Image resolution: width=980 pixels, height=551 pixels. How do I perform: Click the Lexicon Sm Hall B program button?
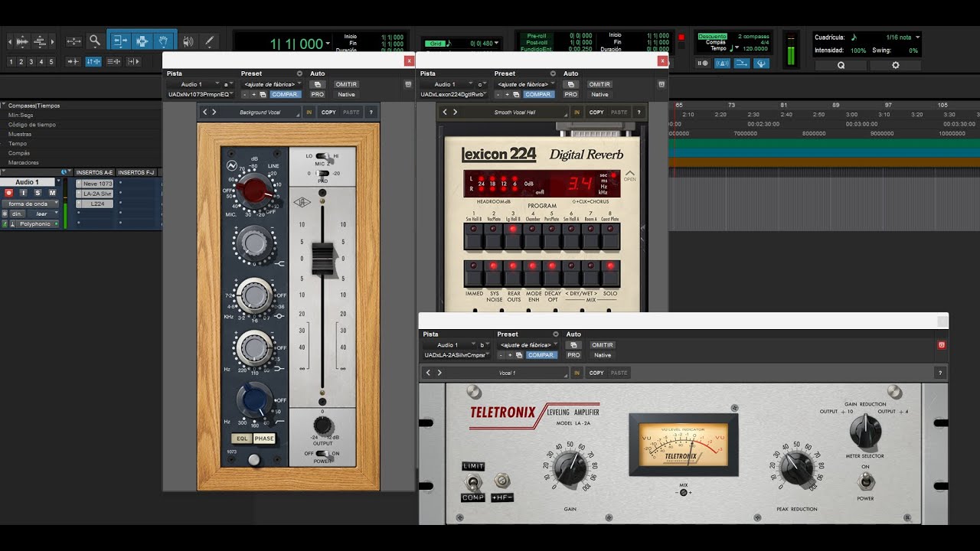(x=474, y=236)
